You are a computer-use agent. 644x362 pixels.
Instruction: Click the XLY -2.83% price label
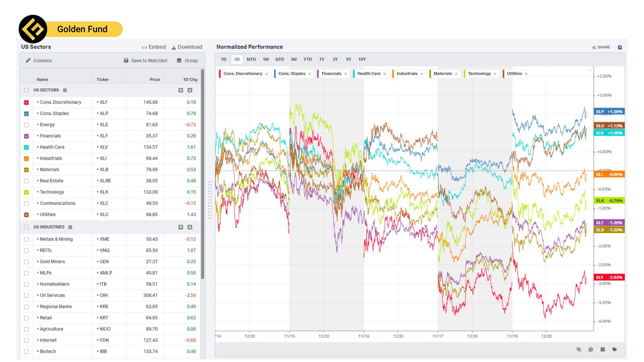pos(609,278)
